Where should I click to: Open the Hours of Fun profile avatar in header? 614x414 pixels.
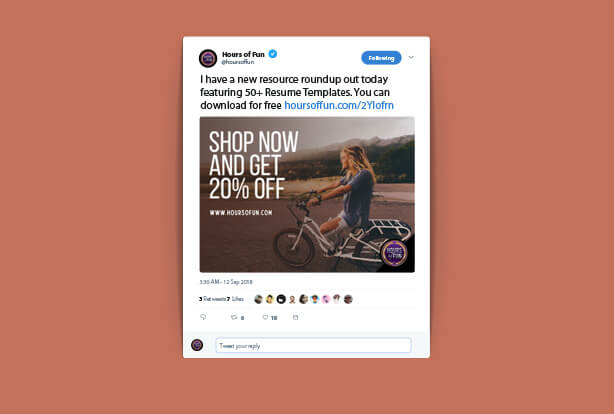pyautogui.click(x=208, y=58)
